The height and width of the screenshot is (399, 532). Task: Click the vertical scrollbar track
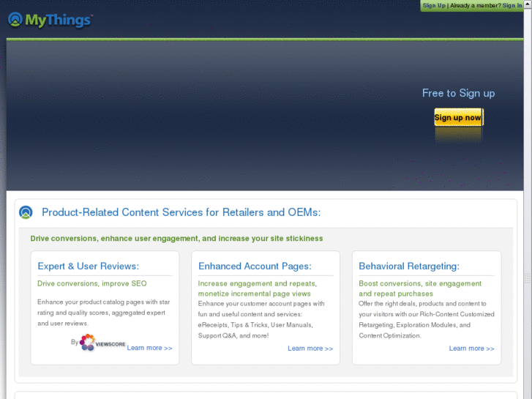coord(528,204)
